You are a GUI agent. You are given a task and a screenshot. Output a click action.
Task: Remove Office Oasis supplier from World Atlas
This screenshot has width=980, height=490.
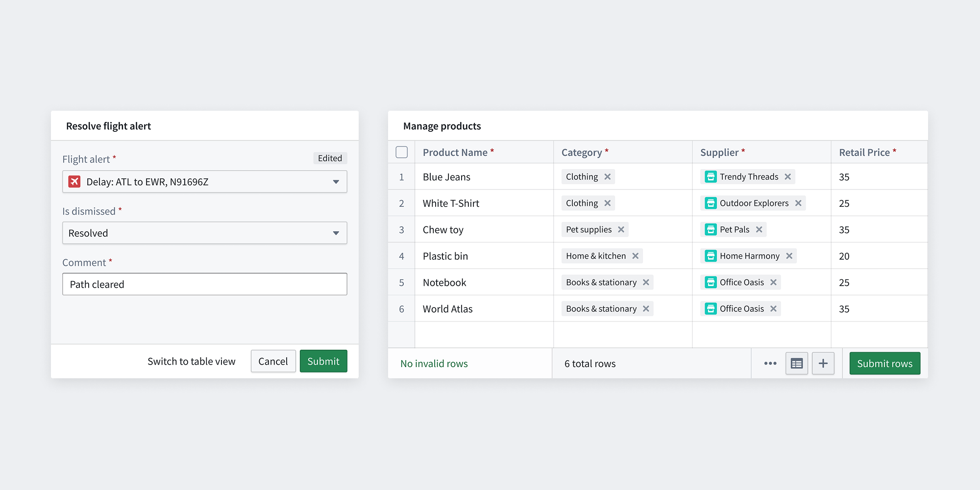point(774,309)
